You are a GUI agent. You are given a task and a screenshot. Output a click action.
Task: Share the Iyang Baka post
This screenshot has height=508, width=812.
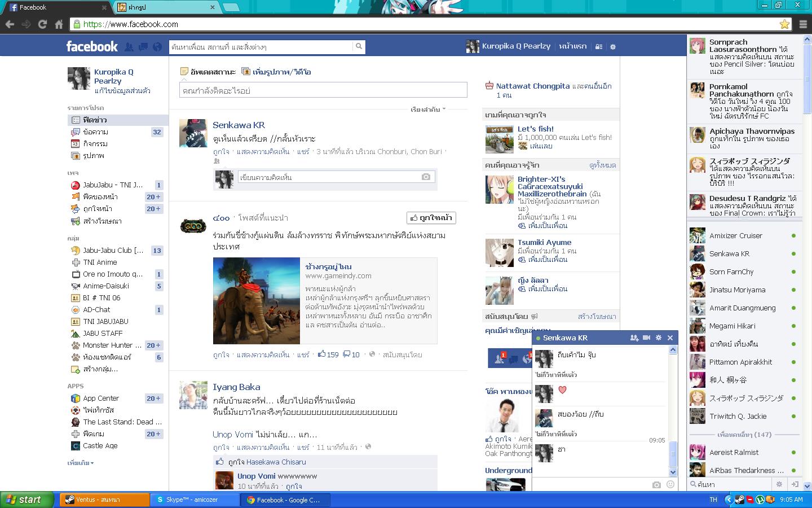pyautogui.click(x=303, y=447)
